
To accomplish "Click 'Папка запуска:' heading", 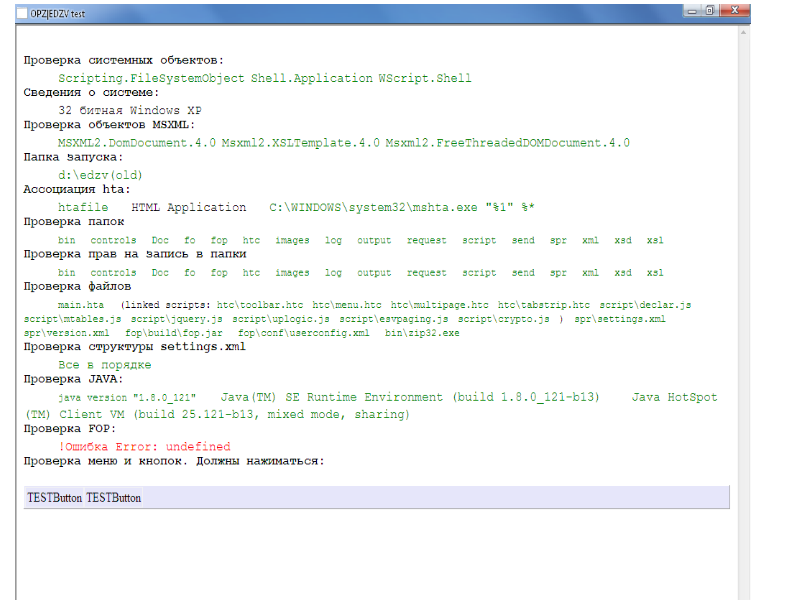I will (x=73, y=157).
